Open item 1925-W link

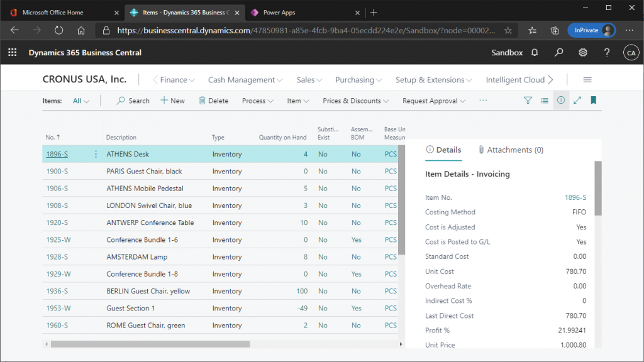point(58,239)
